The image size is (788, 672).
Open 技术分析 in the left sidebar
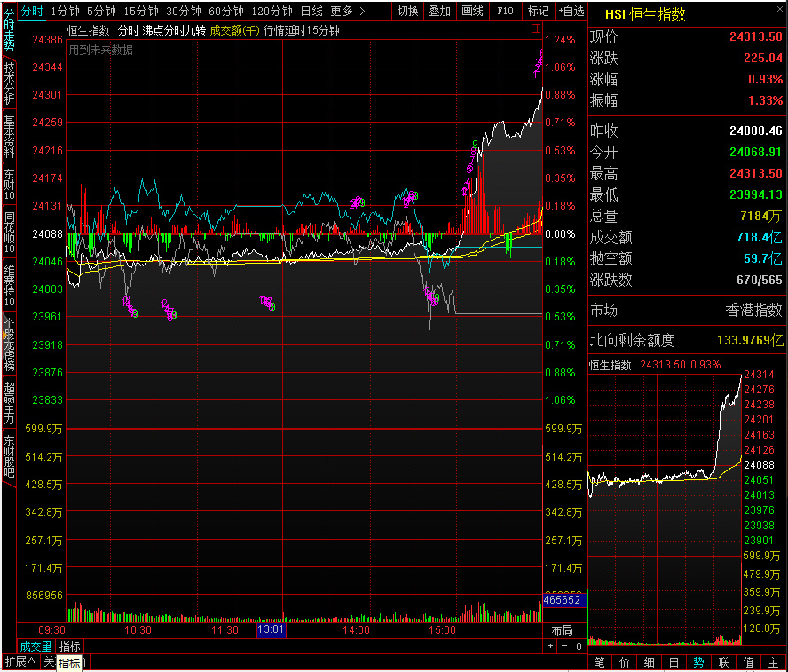click(x=9, y=83)
